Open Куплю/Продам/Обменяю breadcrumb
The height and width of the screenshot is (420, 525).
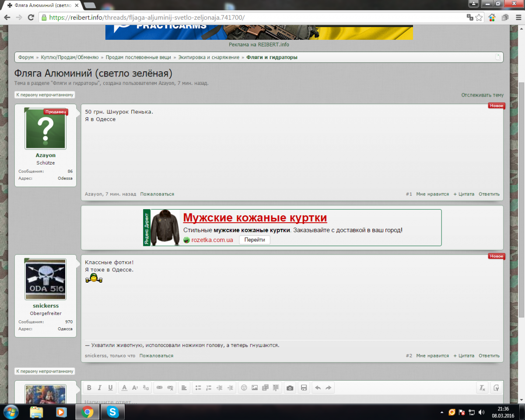point(70,57)
